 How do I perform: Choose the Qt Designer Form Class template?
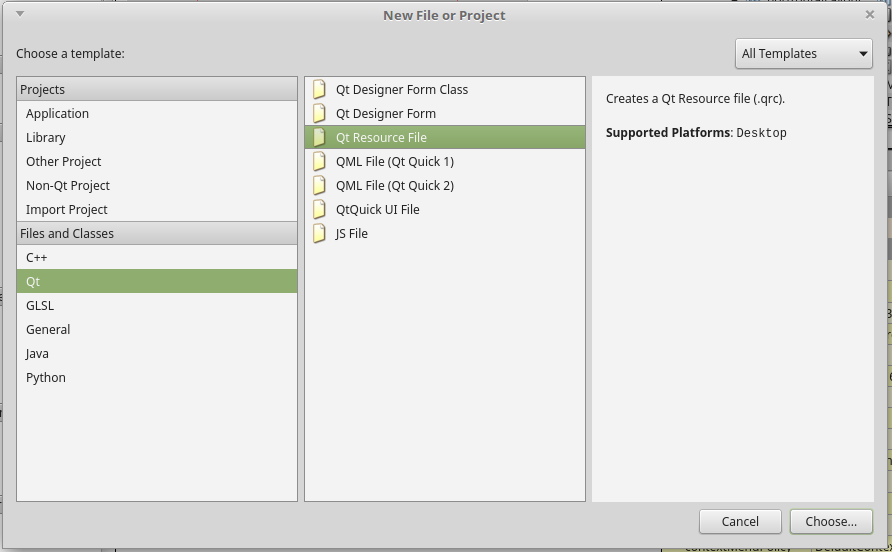coord(445,89)
